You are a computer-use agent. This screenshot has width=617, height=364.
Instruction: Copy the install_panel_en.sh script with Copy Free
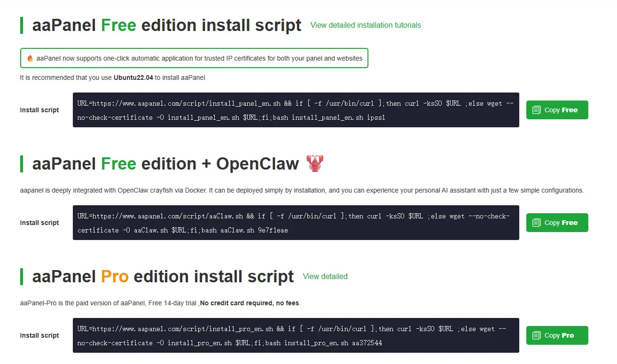[x=557, y=110]
